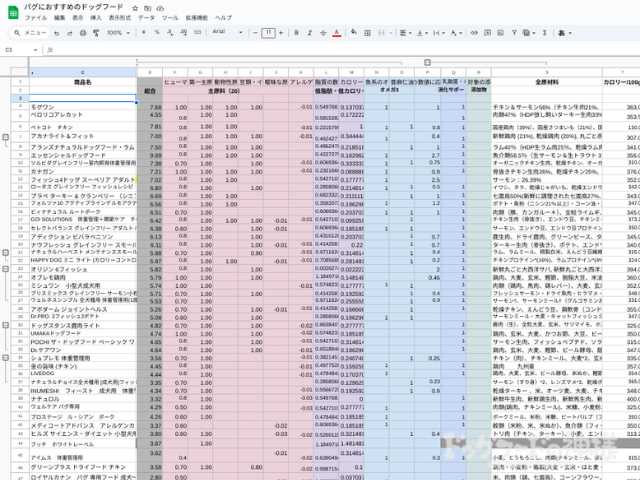Open the name box dropdown arrow
The image size is (640, 480).
36,50
